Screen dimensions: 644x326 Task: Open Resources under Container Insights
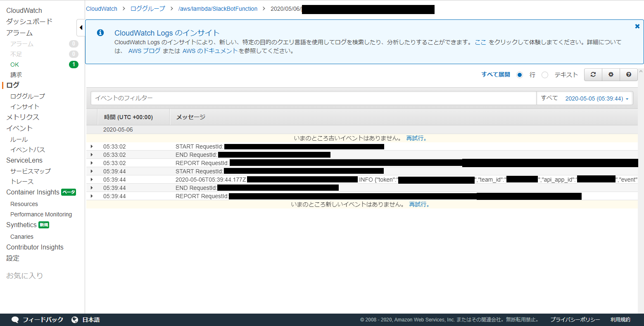[x=24, y=204]
